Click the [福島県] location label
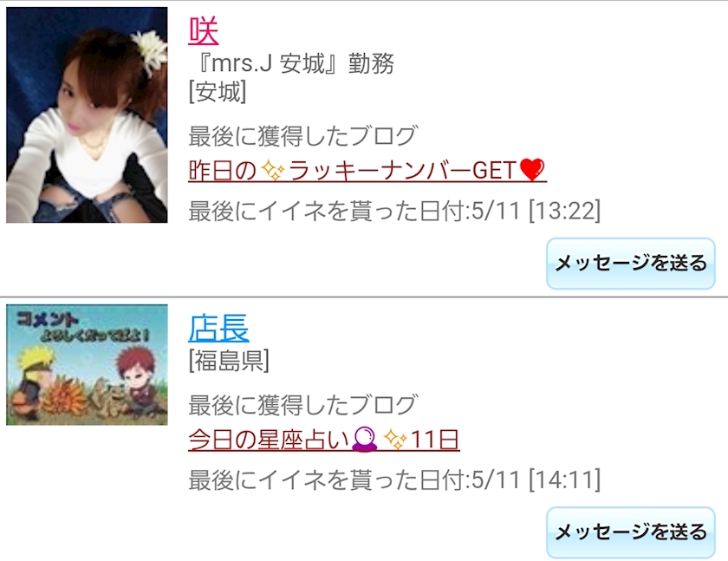 point(229,361)
